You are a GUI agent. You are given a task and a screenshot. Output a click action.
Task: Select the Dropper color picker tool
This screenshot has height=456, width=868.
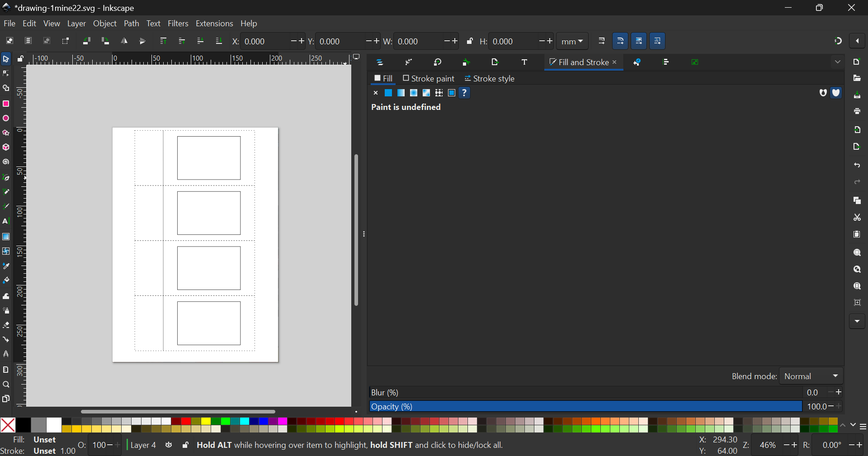(6, 266)
